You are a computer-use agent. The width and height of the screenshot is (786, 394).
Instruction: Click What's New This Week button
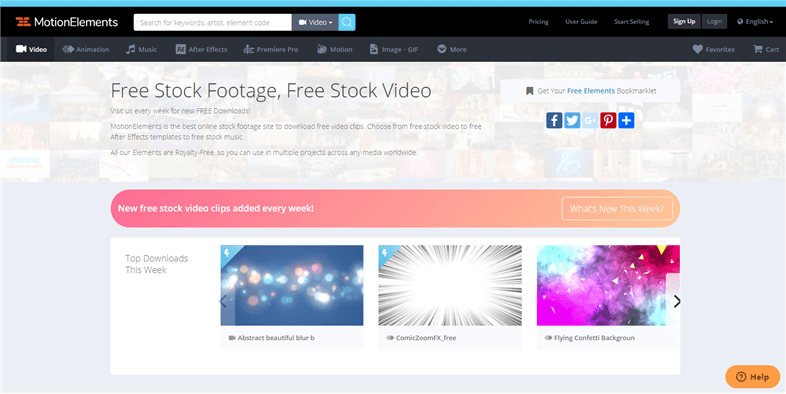click(x=617, y=209)
